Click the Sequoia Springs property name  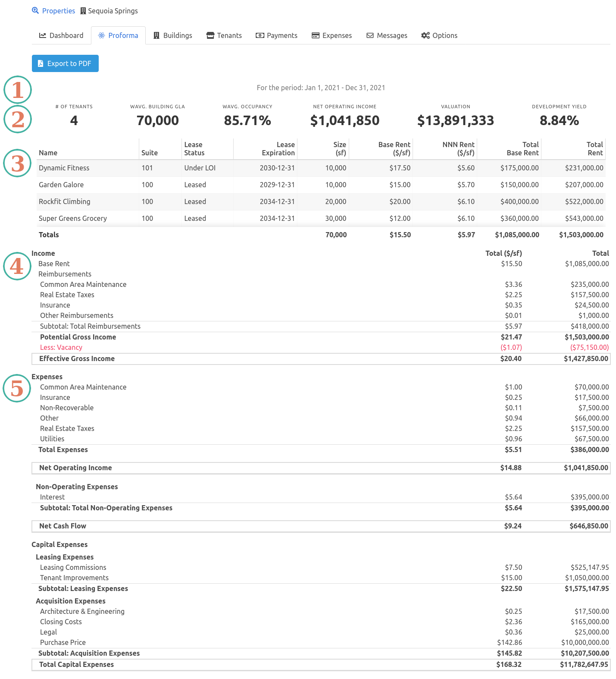(113, 11)
